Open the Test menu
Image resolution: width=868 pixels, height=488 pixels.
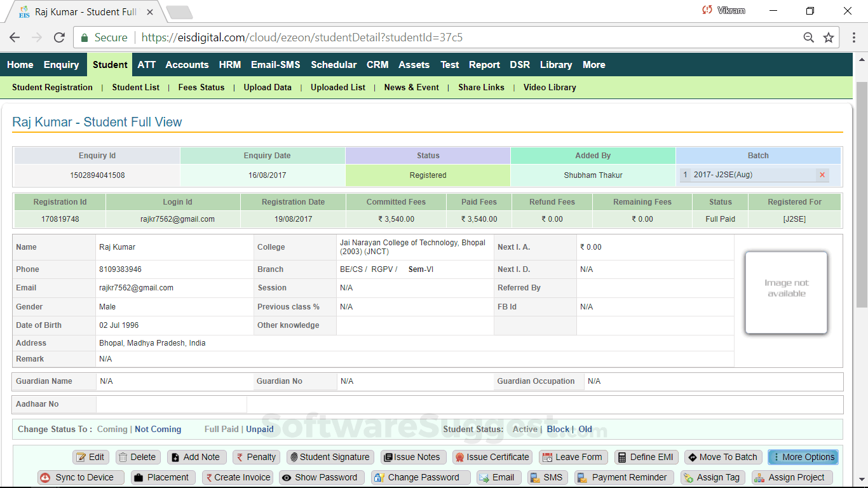pyautogui.click(x=450, y=65)
